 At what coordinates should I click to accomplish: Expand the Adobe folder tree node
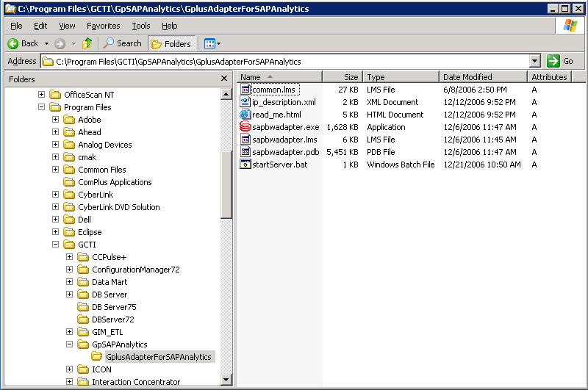(56, 120)
